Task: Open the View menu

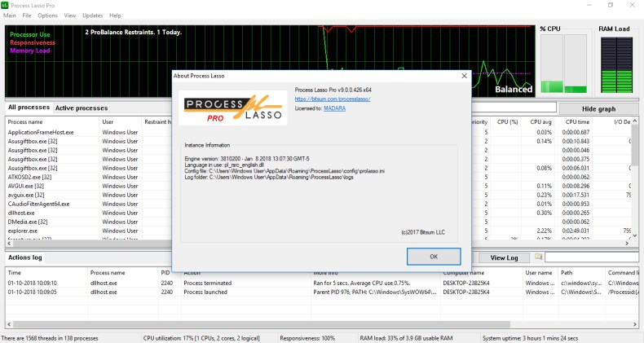Action: coord(70,15)
